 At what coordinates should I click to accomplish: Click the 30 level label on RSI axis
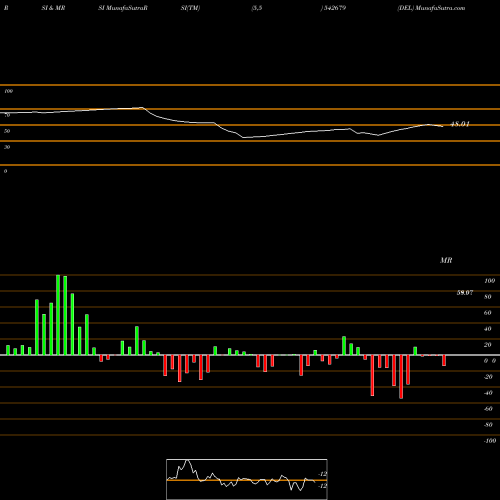[7, 147]
